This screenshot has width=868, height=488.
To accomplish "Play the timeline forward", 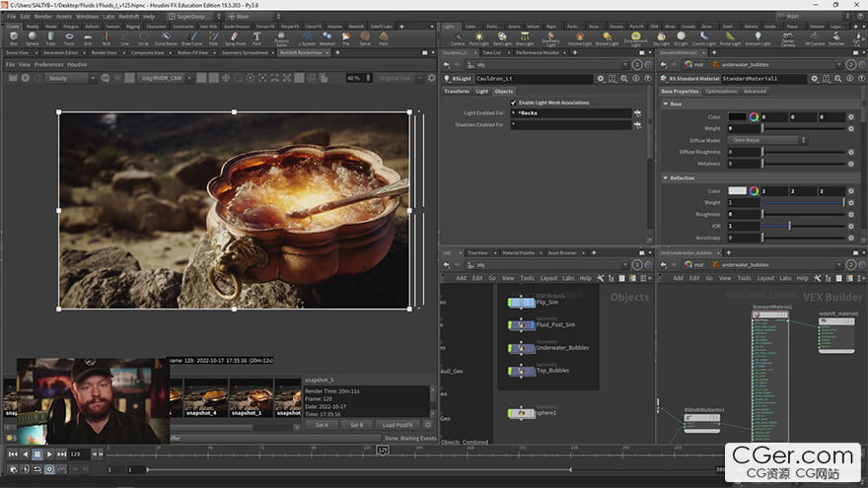I will (49, 454).
